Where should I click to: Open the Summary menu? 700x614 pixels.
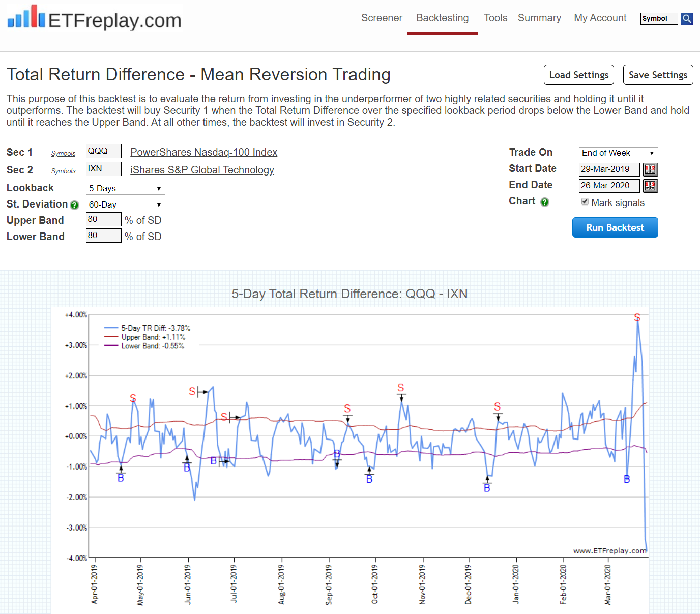click(539, 18)
